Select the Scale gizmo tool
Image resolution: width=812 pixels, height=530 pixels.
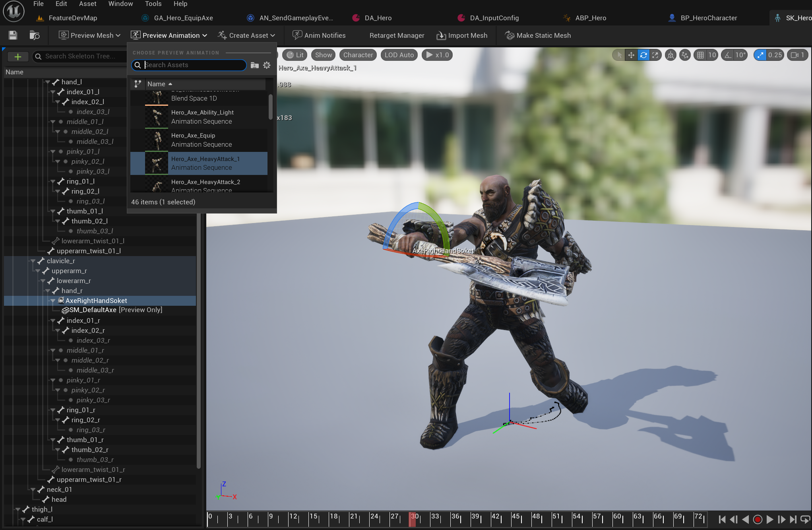655,55
